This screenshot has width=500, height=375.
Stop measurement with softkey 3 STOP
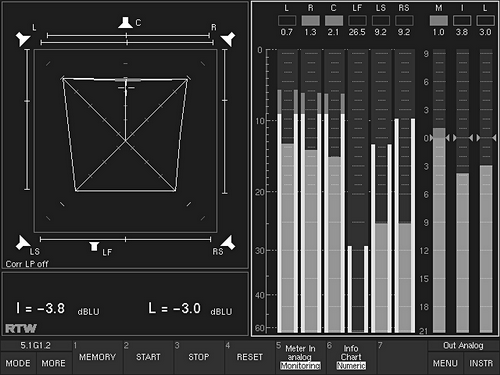[199, 357]
